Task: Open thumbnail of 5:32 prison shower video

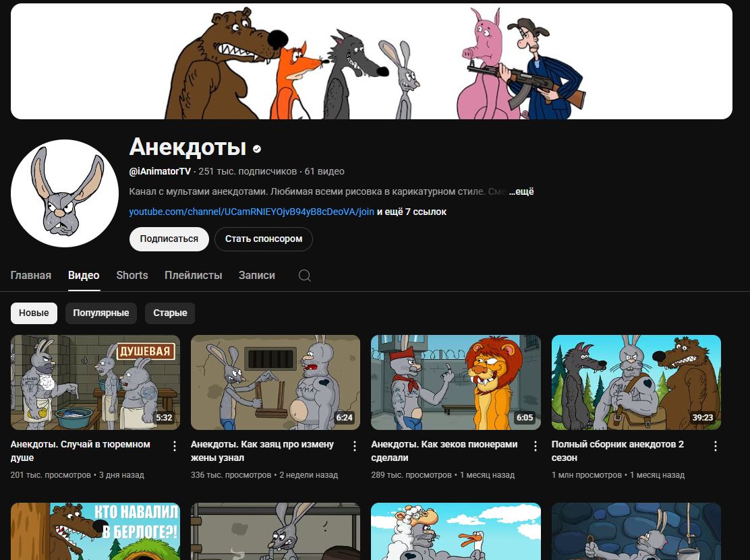Action: (96, 382)
